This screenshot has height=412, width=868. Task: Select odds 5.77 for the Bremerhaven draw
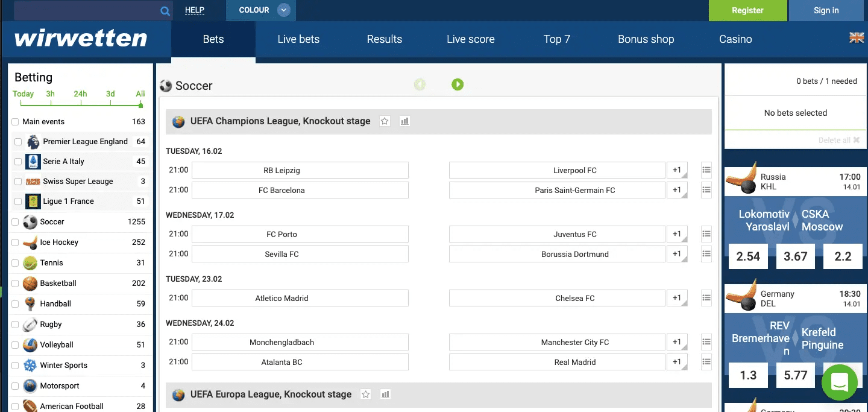pyautogui.click(x=796, y=375)
